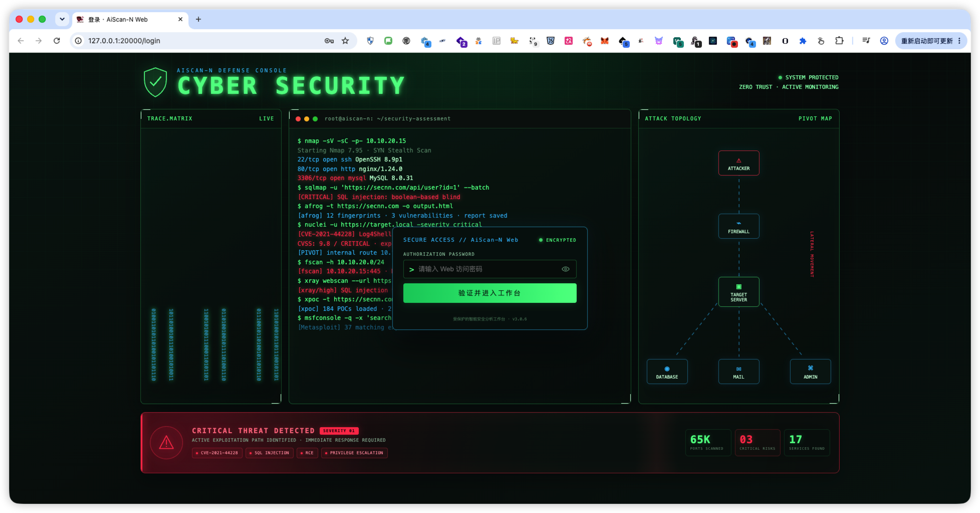Click the 重新启动即可更新 update button
Screen dimensions: 980x513
(926, 41)
